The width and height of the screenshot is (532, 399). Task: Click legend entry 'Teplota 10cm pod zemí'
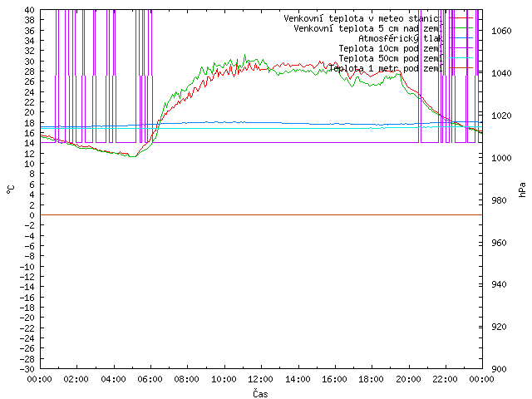pos(391,48)
